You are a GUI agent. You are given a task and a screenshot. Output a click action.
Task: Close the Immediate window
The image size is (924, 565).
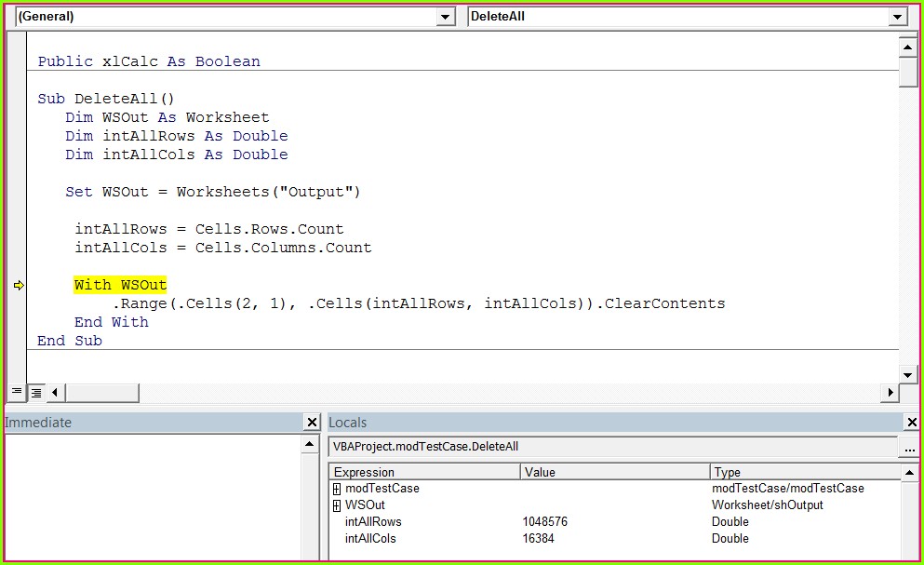click(312, 423)
